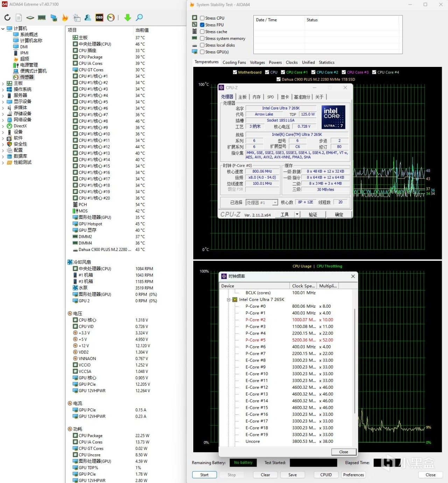Select the 传感器 gauge icon in the tree
The height and width of the screenshot is (483, 448).
pyautogui.click(x=16, y=77)
